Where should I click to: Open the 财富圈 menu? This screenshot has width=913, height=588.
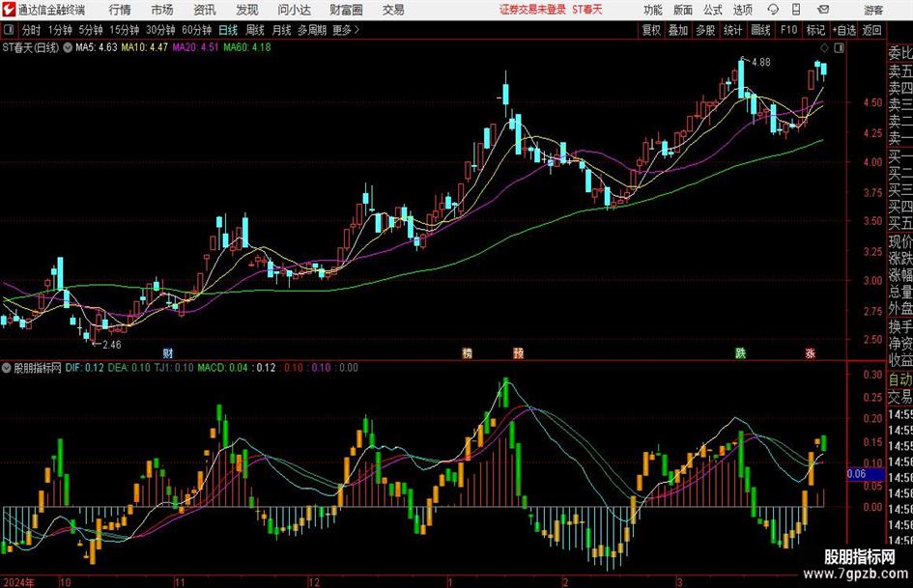(346, 10)
